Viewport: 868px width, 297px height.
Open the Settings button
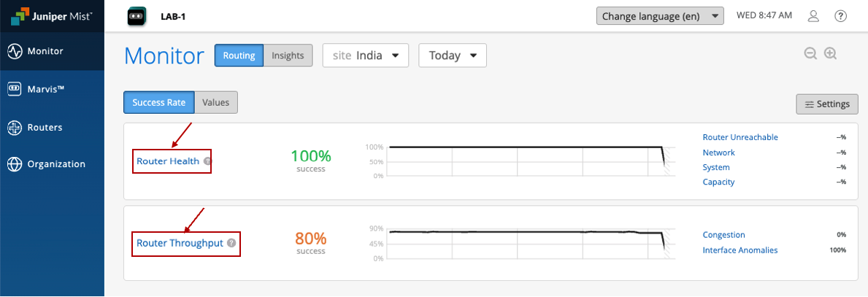[827, 104]
